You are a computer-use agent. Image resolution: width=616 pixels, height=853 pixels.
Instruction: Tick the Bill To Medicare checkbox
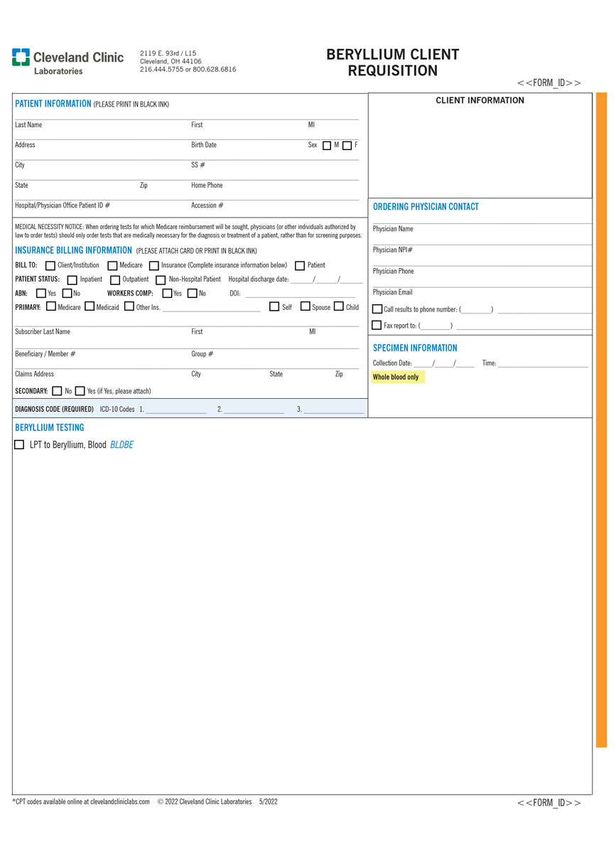[x=112, y=266]
